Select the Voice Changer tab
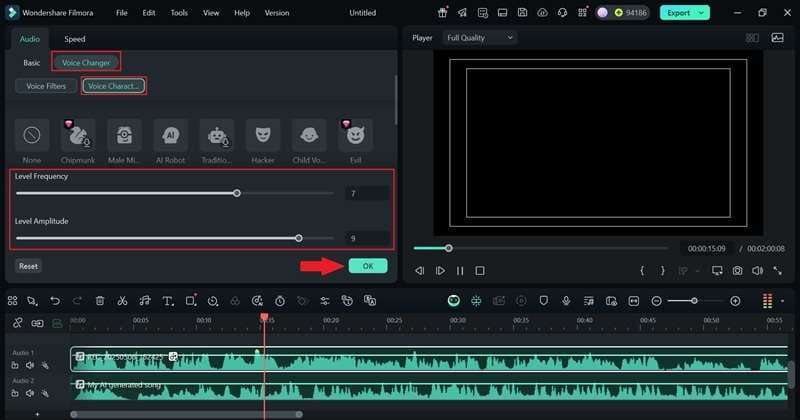The width and height of the screenshot is (800, 420). pyautogui.click(x=86, y=62)
